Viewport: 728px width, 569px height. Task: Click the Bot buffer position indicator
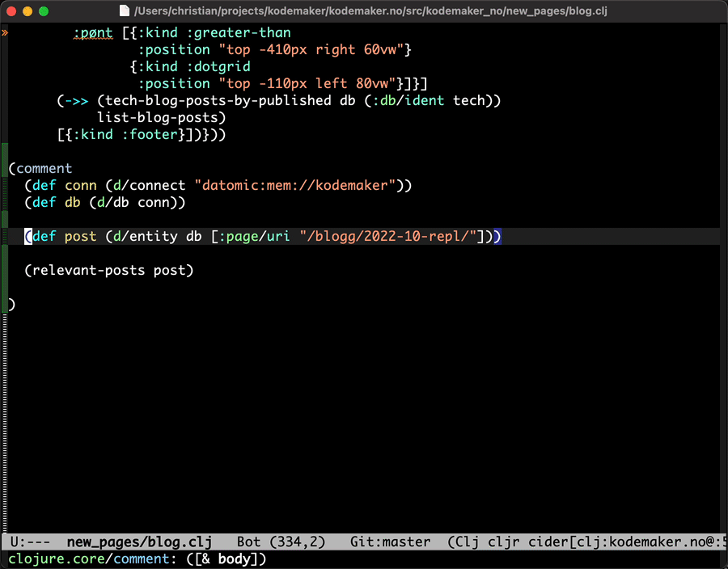click(248, 542)
